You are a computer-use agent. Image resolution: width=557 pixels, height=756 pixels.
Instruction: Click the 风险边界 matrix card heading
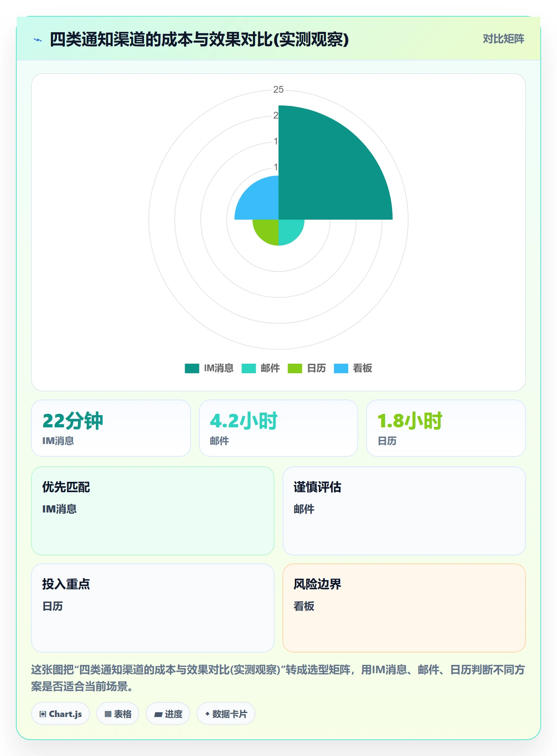317,584
